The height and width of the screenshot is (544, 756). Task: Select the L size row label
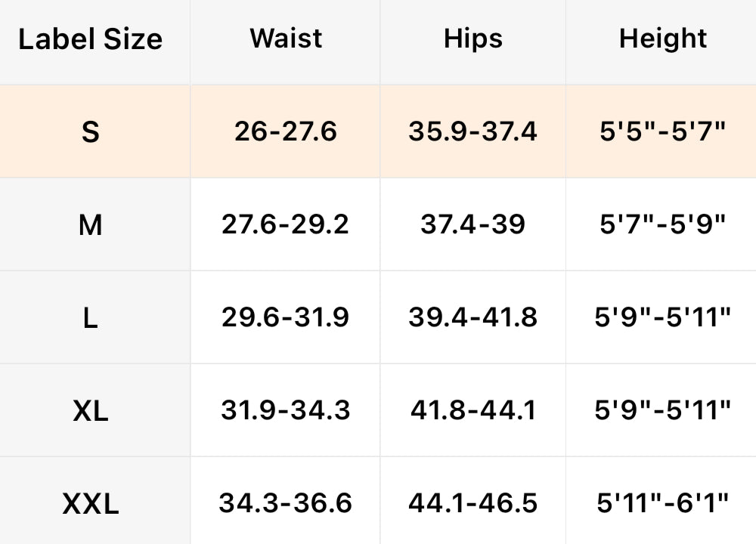(90, 318)
